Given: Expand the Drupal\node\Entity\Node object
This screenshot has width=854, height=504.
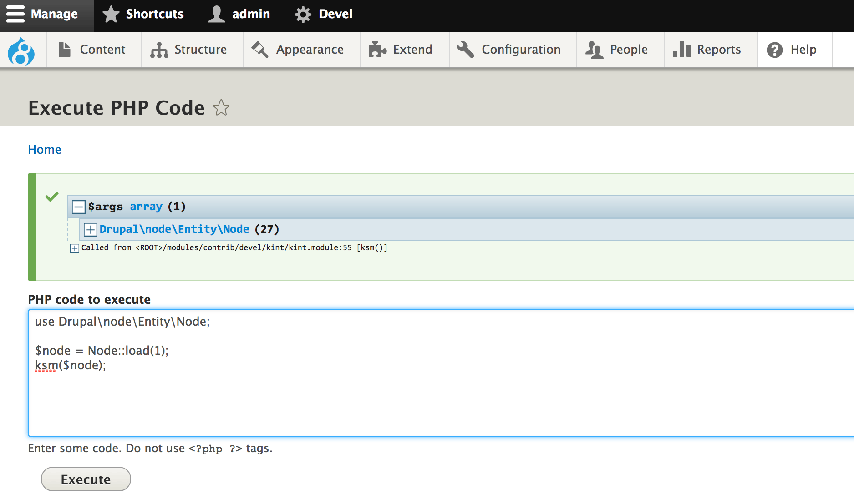Looking at the screenshot, I should pos(90,230).
